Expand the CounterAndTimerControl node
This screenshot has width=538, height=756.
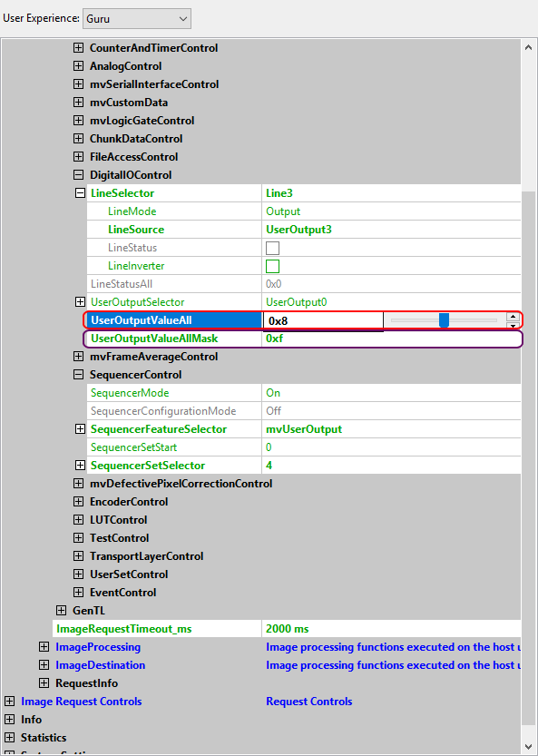[78, 48]
